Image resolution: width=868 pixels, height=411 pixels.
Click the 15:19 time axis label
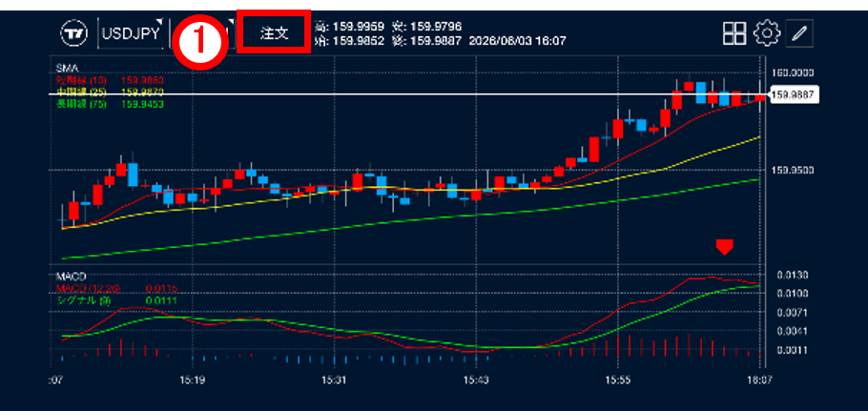[193, 380]
